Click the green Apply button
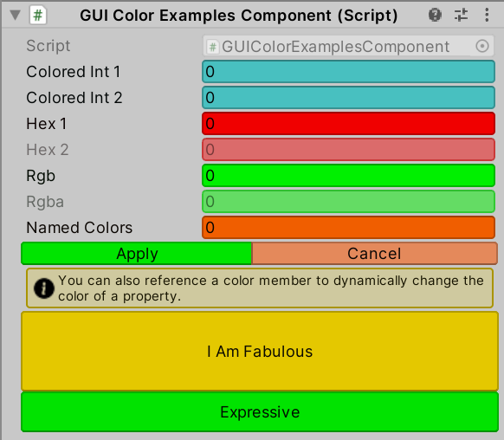Screen dimensions: 504x440 point(137,254)
